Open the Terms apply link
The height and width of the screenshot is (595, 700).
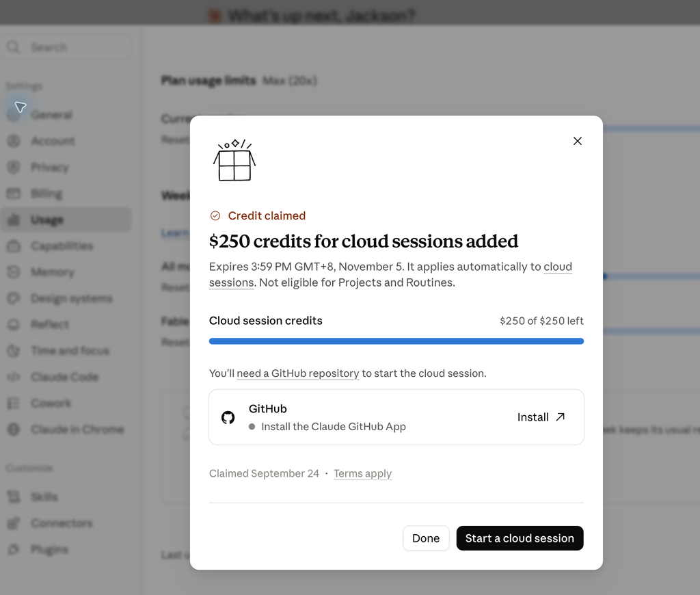click(362, 473)
